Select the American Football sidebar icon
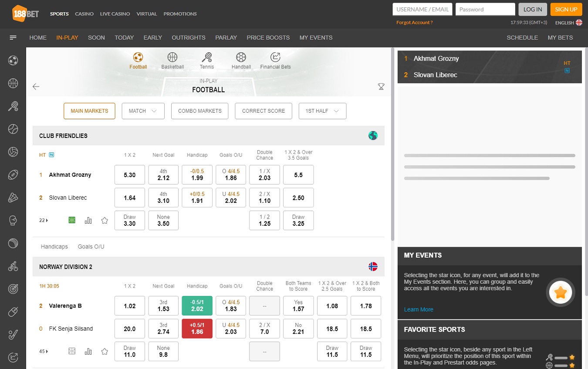The height and width of the screenshot is (369, 588). coord(13,174)
